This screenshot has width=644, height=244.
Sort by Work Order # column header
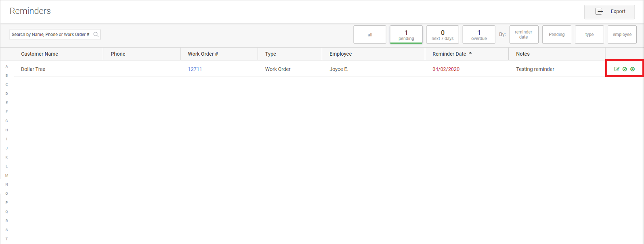(x=203, y=54)
